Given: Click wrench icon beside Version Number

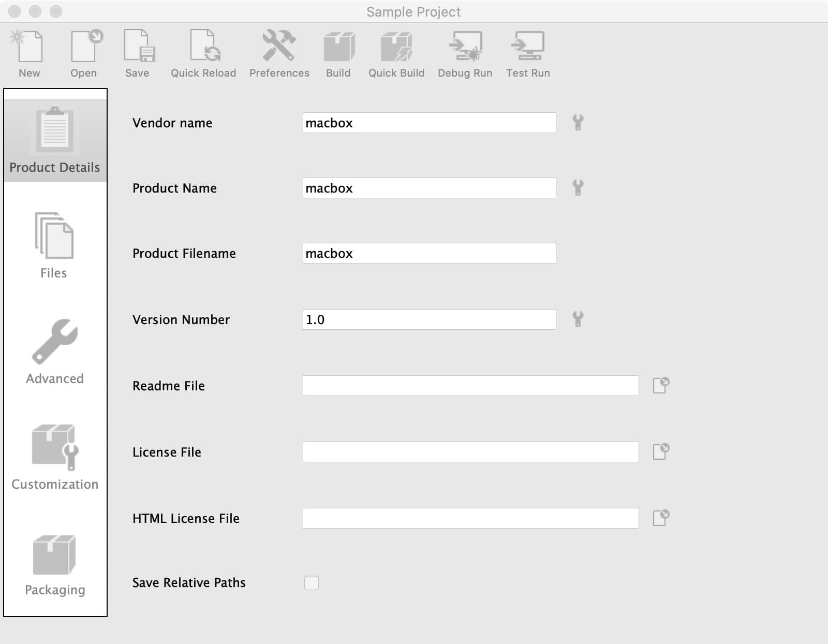Looking at the screenshot, I should [x=578, y=319].
